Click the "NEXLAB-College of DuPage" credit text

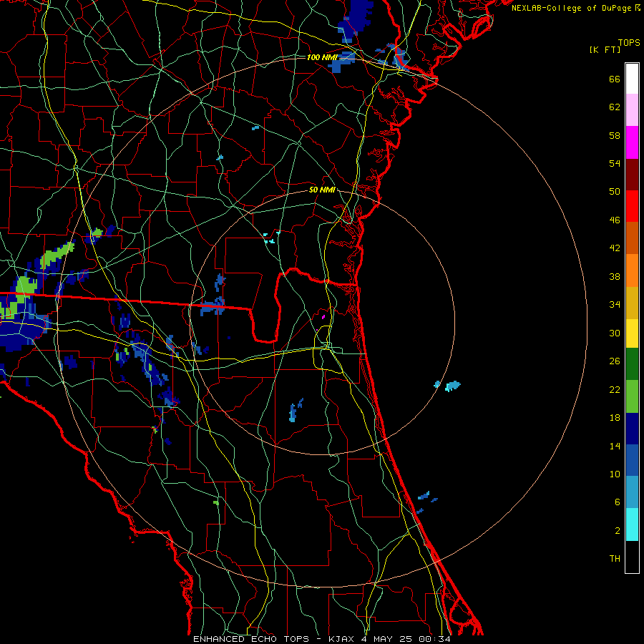(x=571, y=8)
